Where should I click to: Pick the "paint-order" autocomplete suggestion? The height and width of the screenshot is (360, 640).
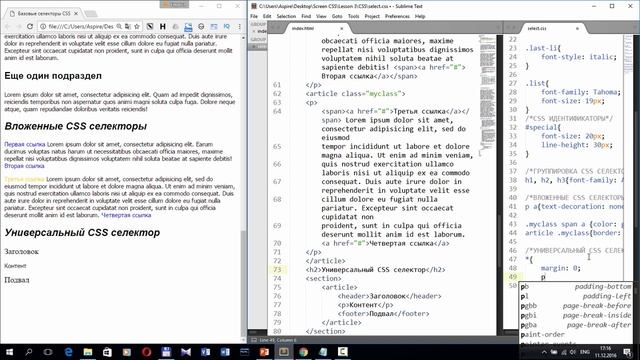click(x=576, y=334)
